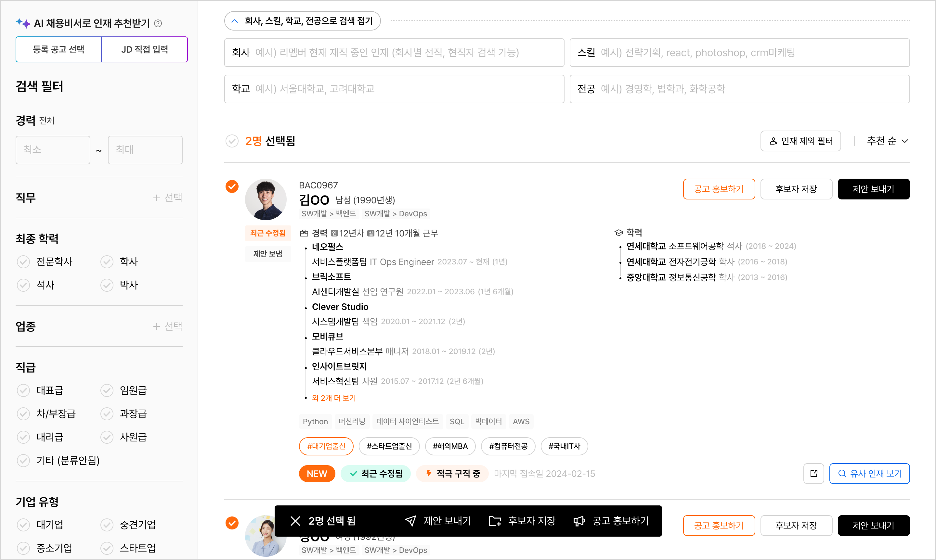The image size is (936, 560).
Task: Check the 석사 education filter
Action: [x=23, y=285]
